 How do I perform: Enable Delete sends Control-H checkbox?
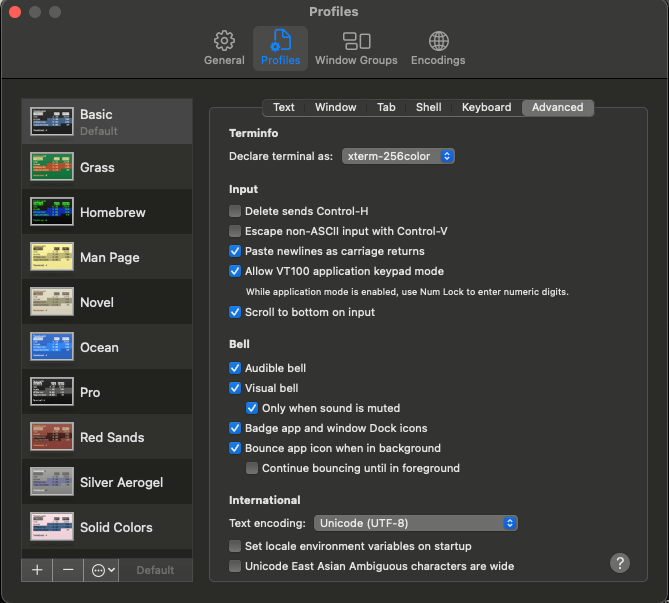235,211
